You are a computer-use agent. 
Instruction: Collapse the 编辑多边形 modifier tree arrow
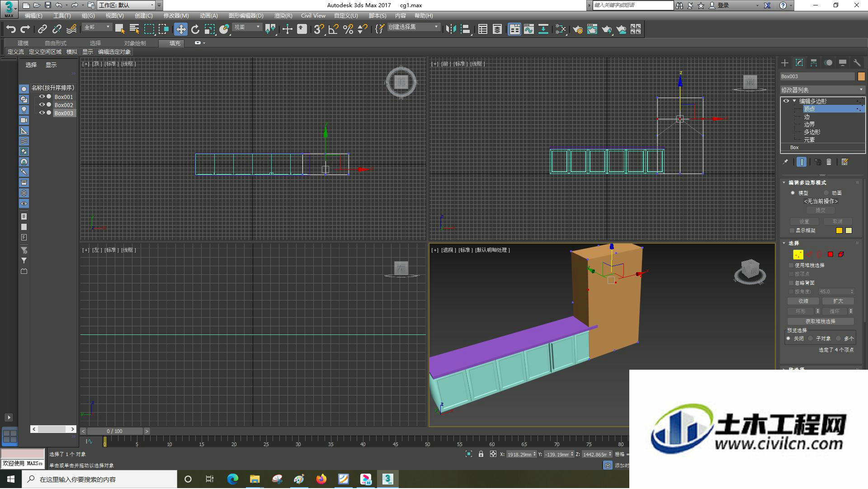click(794, 101)
